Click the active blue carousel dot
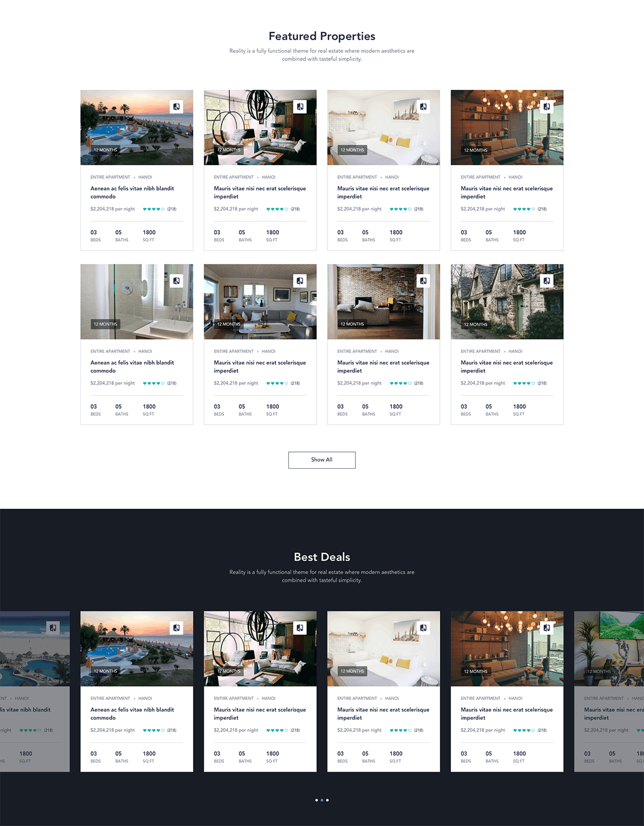 (x=322, y=800)
